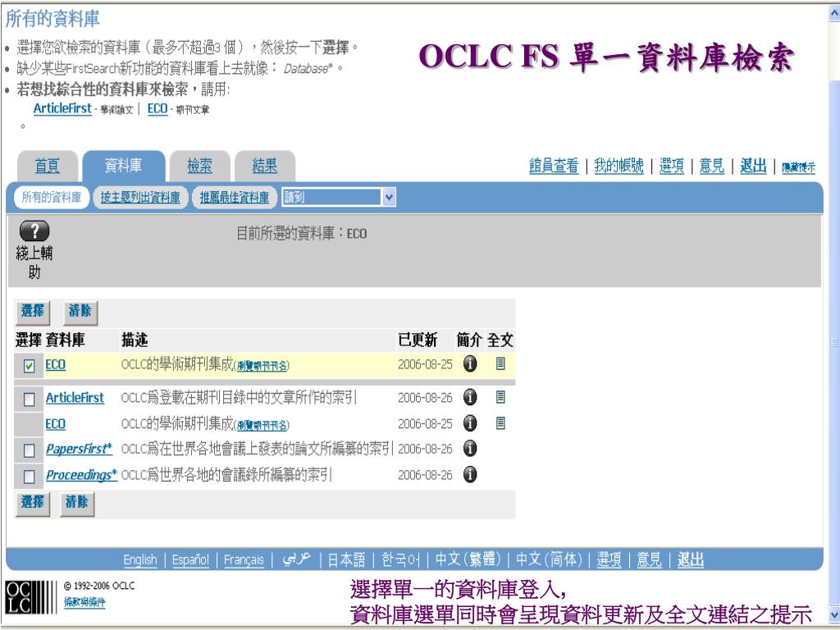Click 退出 in top navigation
This screenshot has width=840, height=630.
pos(753,166)
